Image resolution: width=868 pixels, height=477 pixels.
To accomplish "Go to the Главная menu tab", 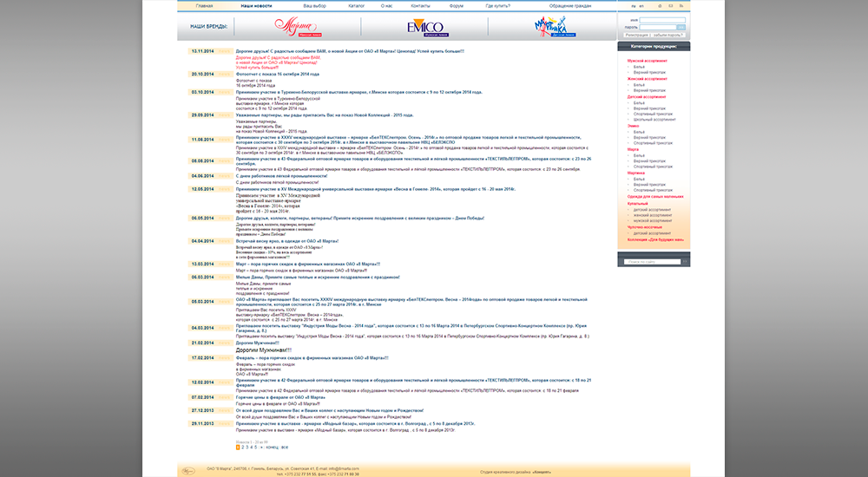I will 204,5.
